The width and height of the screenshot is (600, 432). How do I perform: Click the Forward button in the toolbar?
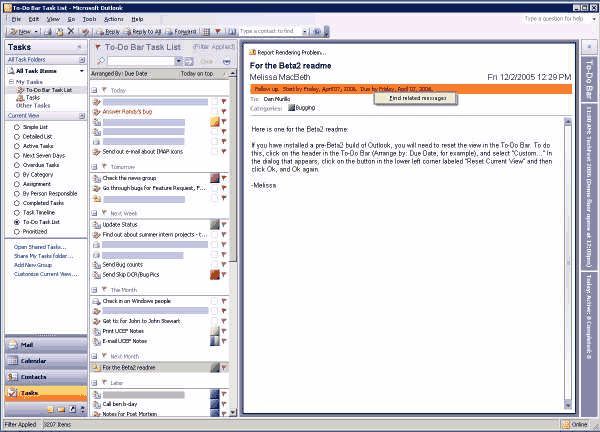pyautogui.click(x=181, y=32)
